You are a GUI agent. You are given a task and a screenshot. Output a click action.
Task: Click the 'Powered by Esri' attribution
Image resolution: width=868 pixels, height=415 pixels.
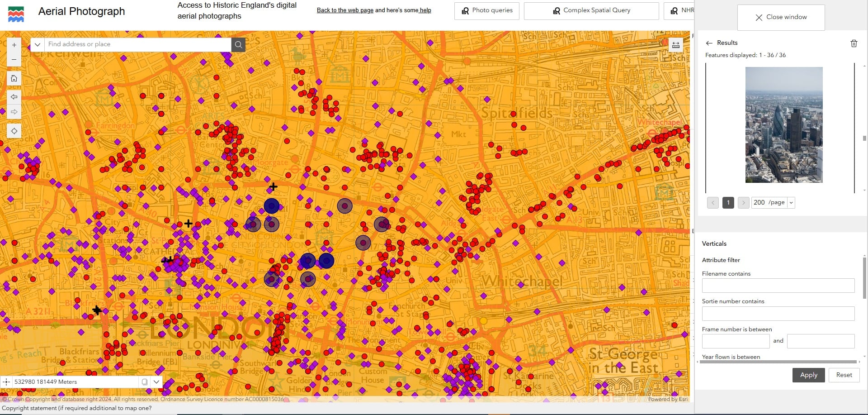click(668, 399)
